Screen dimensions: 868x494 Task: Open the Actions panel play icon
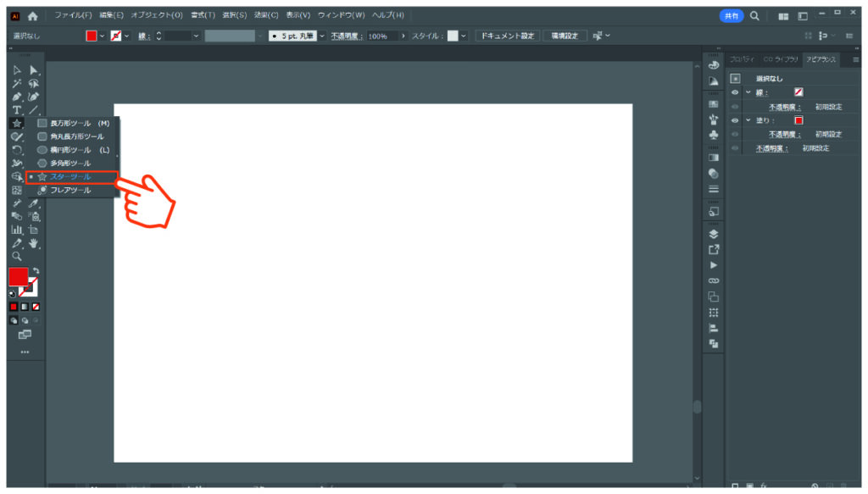tap(714, 265)
